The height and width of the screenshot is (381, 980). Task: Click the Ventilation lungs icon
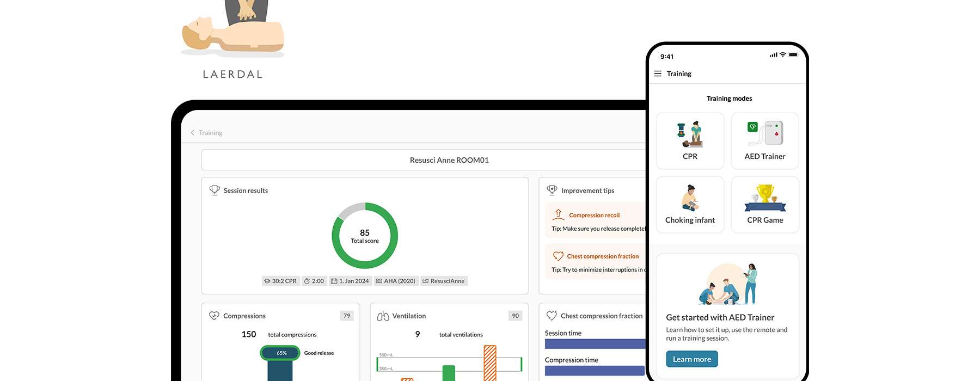(383, 316)
